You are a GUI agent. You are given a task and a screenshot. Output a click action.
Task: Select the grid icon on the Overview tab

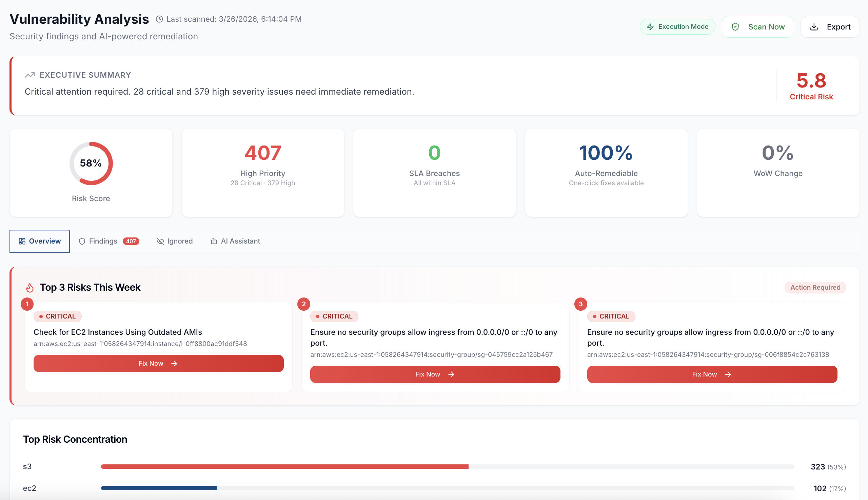[x=22, y=241]
